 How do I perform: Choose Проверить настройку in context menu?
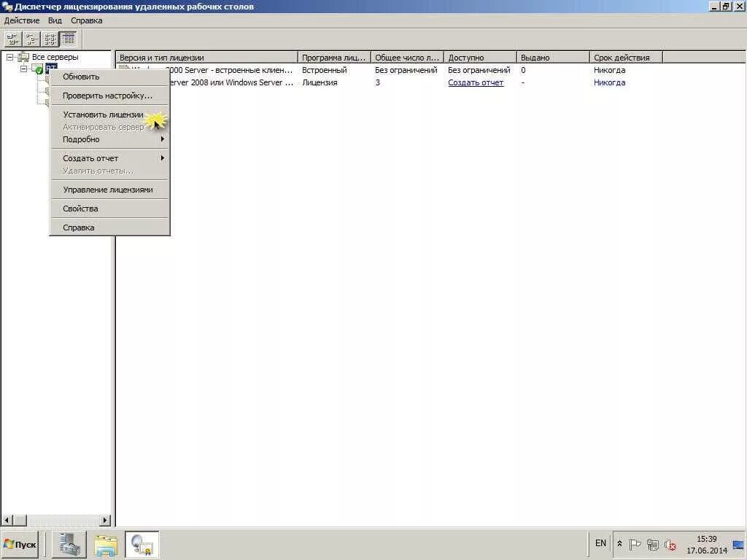pos(109,96)
